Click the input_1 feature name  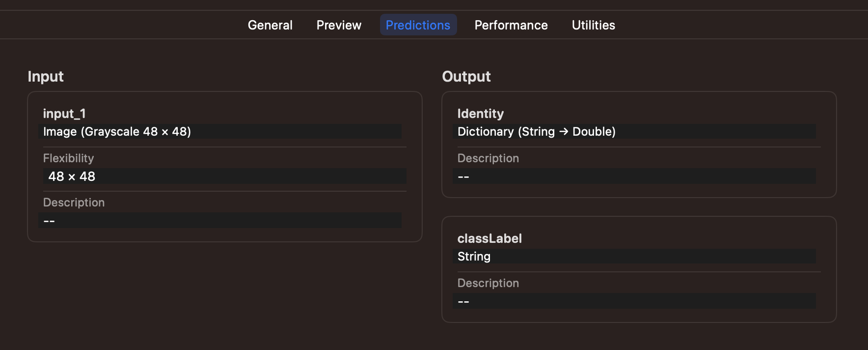64,114
